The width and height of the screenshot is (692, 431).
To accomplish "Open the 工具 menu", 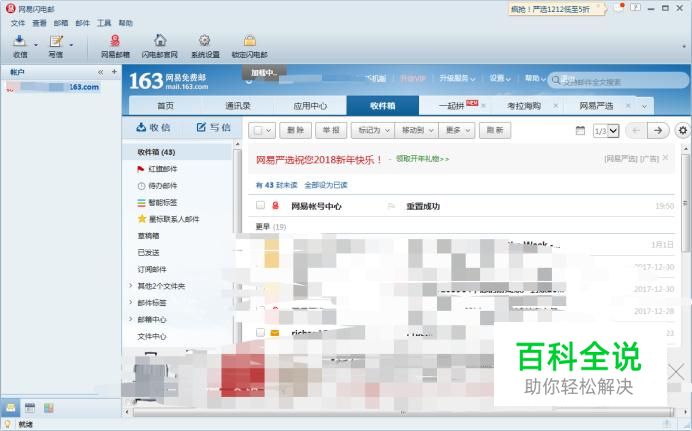I will [104, 23].
